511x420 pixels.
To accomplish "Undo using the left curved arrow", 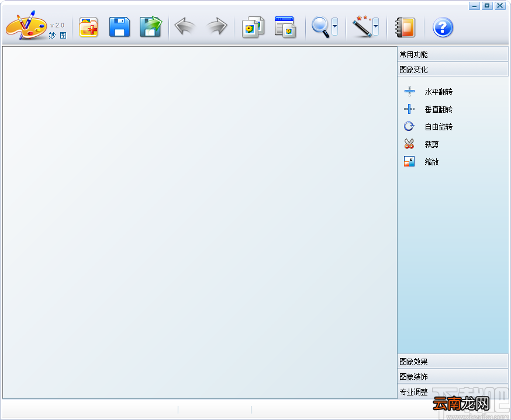I will click(x=185, y=26).
